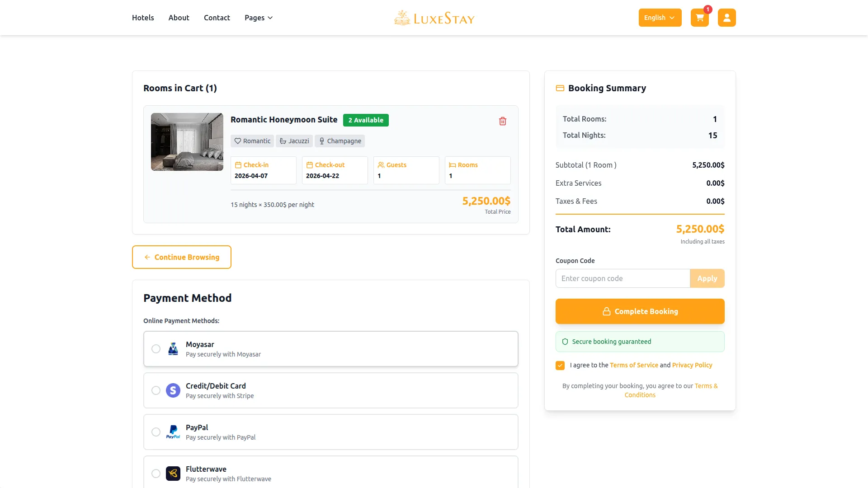Click the honeymoon suite room thumbnail

click(x=187, y=142)
